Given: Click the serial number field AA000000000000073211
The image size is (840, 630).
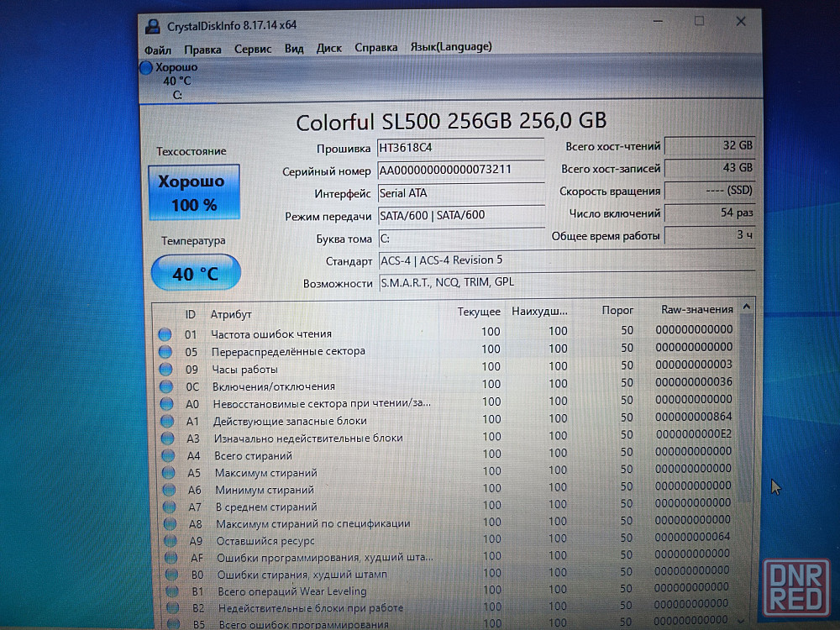Looking at the screenshot, I should point(460,170).
